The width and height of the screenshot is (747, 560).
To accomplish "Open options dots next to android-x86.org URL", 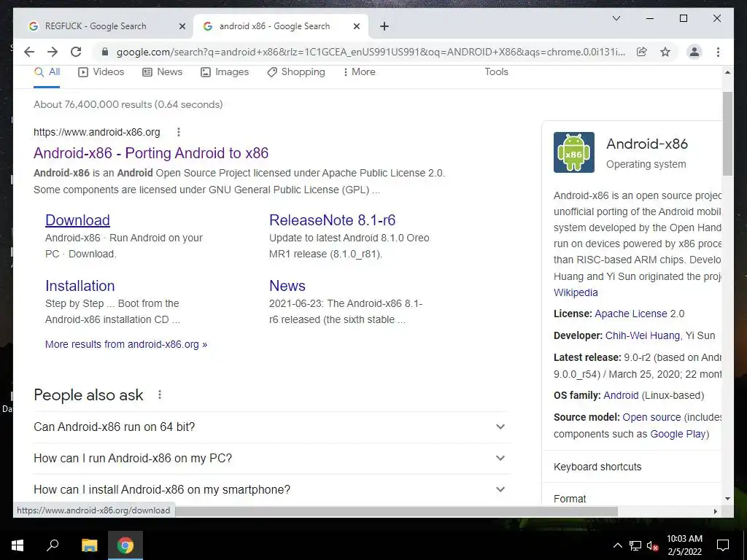I will click(x=179, y=132).
